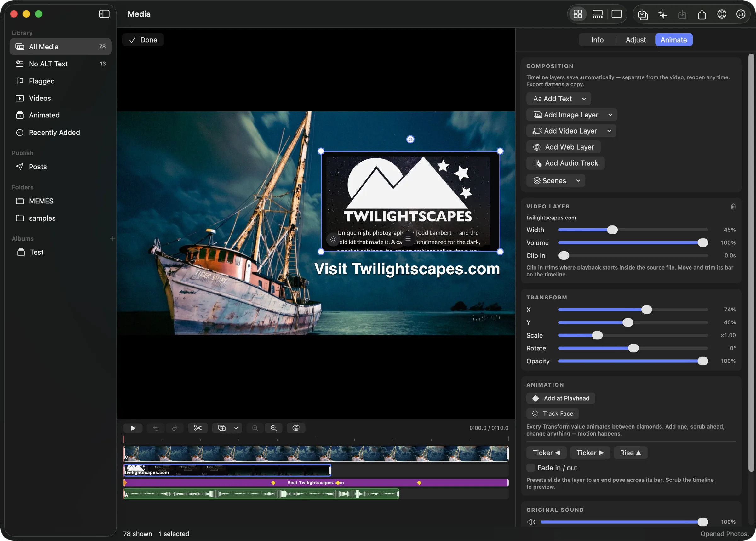Apply the Ticker right preset
This screenshot has height=541, width=756.
click(590, 453)
